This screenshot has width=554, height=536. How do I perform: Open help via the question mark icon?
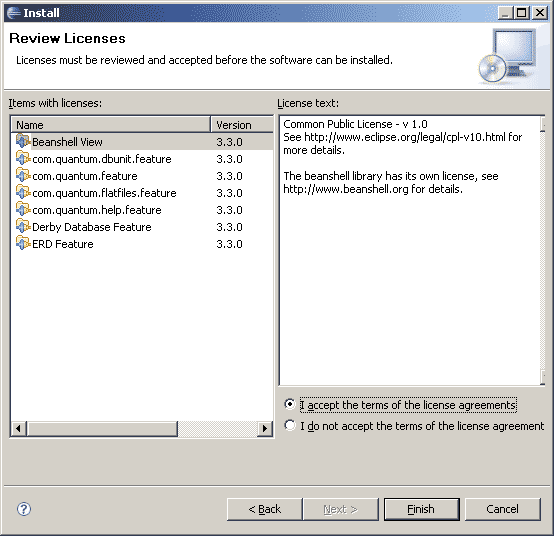point(24,509)
